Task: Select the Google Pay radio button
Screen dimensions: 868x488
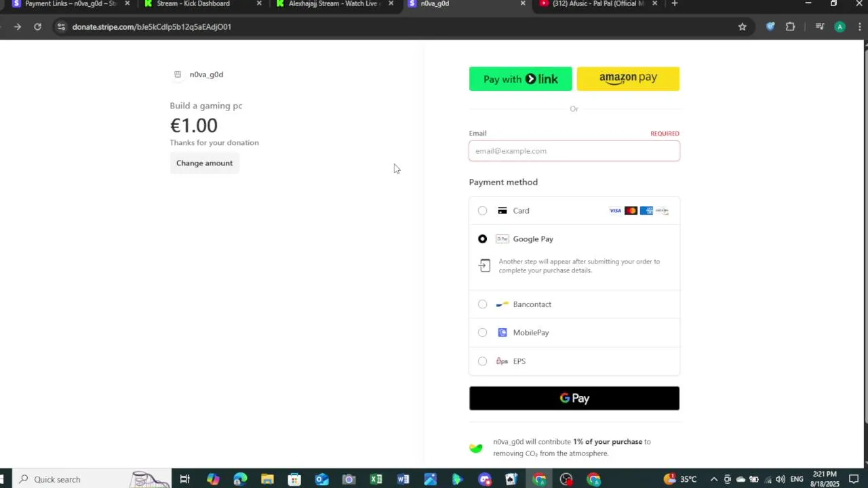Action: [482, 239]
